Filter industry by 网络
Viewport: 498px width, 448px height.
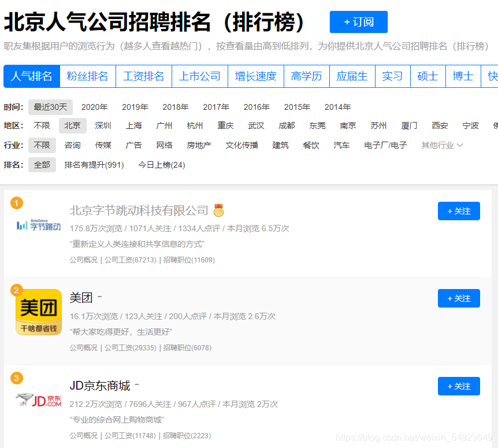coord(164,145)
